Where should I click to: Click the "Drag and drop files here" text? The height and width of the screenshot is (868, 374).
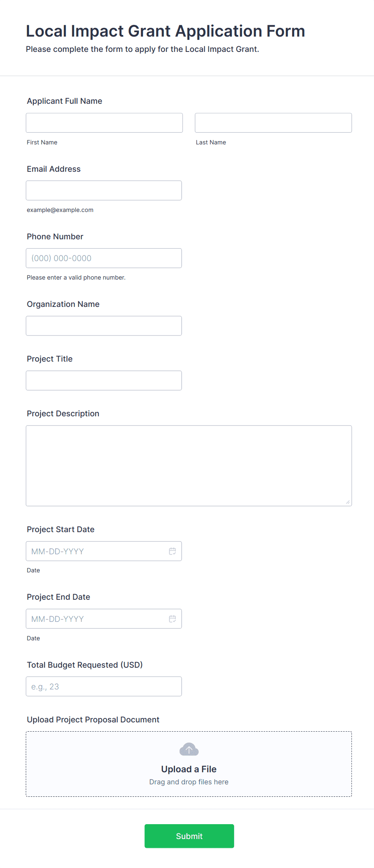coord(189,782)
